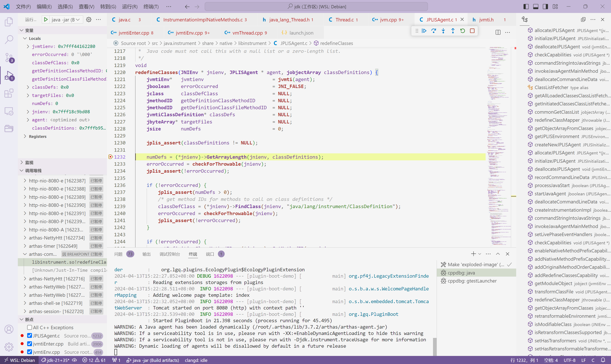The image size is (611, 364).
Task: Click the jdk-21+35* branch in status bar
Action: [55, 360]
